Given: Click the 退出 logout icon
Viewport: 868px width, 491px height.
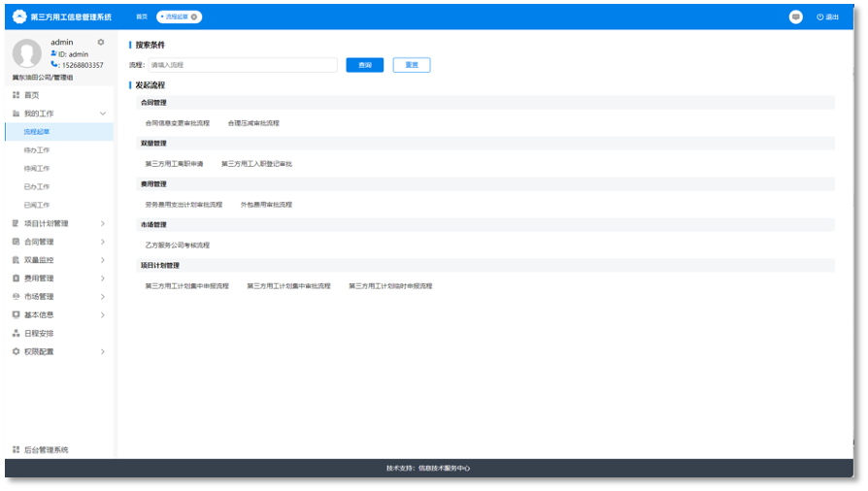Looking at the screenshot, I should coord(819,17).
